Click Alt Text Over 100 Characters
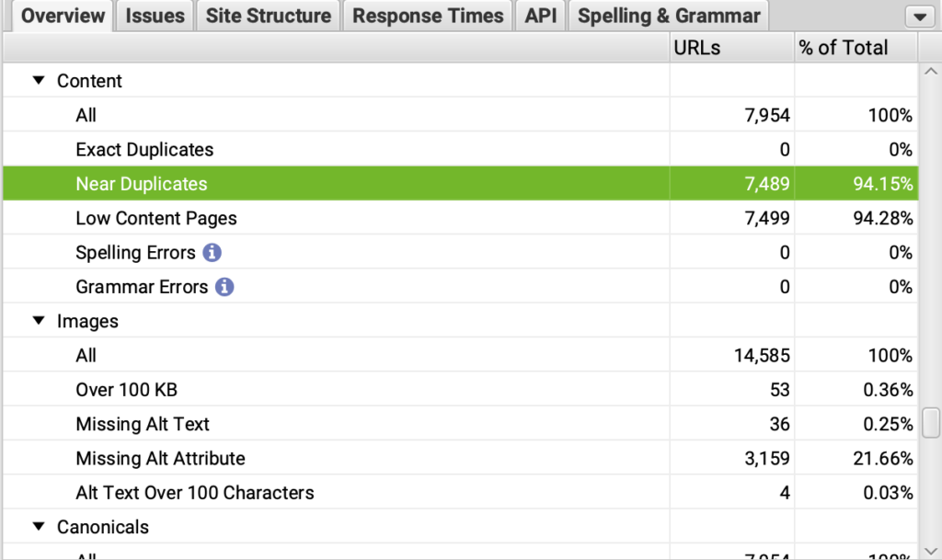The width and height of the screenshot is (942, 560). point(195,493)
